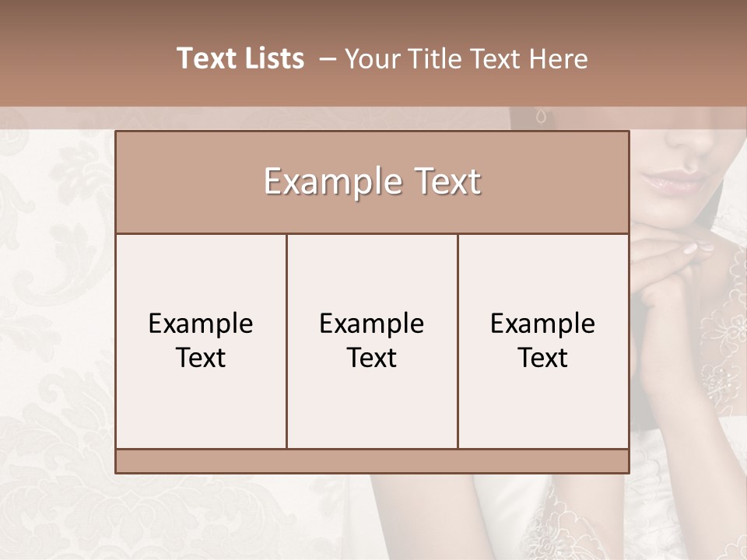Select the "Your Title Text Here" subtitle
This screenshot has width=747, height=560.
point(465,58)
